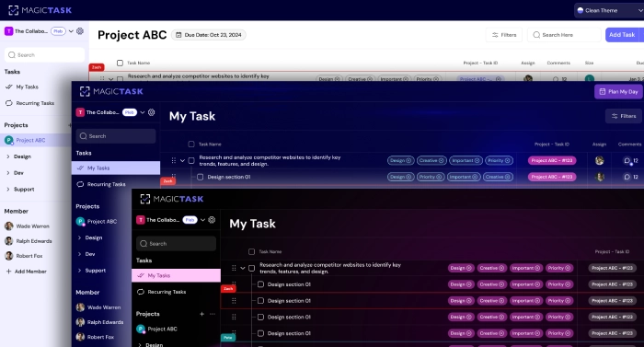This screenshot has height=347, width=644.
Task: Click drag handle of Research row, blue window
Action: point(174,160)
